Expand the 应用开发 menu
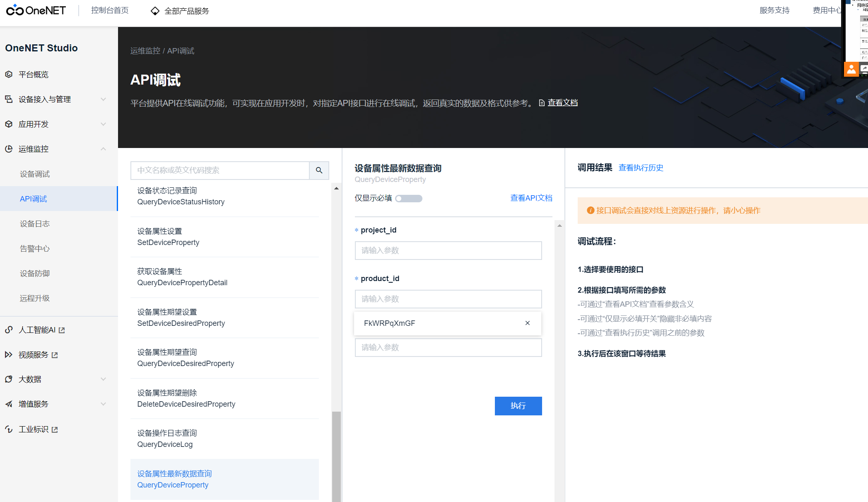The height and width of the screenshot is (502, 868). [x=103, y=124]
